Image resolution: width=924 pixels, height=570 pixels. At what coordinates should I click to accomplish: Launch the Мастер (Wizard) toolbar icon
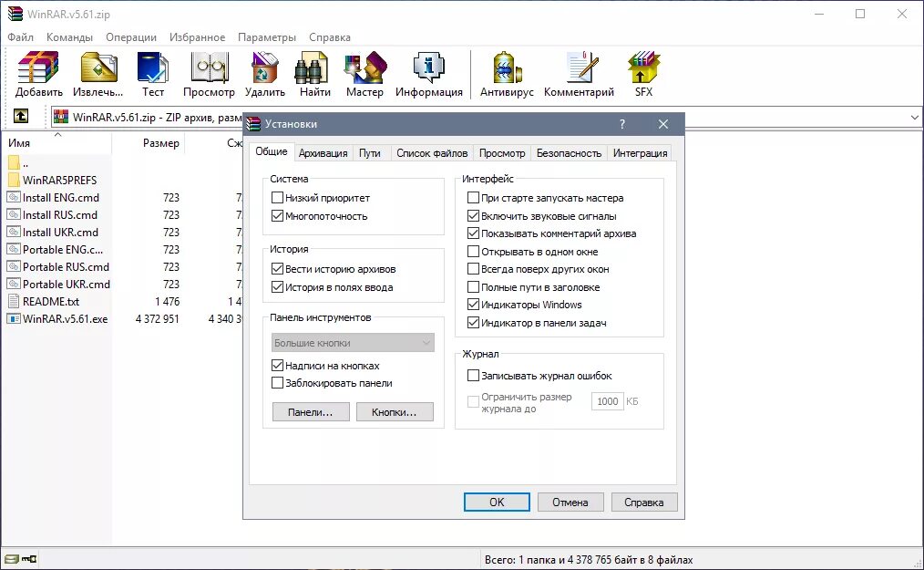364,67
